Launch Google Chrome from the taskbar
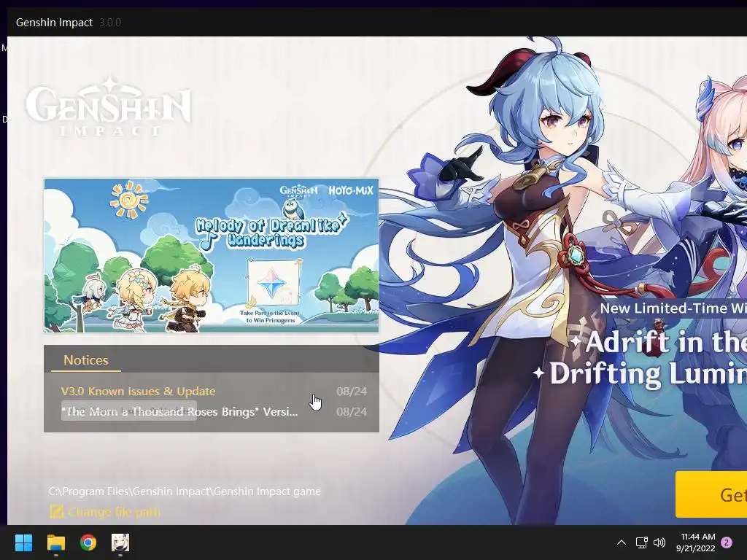Viewport: 747px width, 560px height. coord(88,542)
